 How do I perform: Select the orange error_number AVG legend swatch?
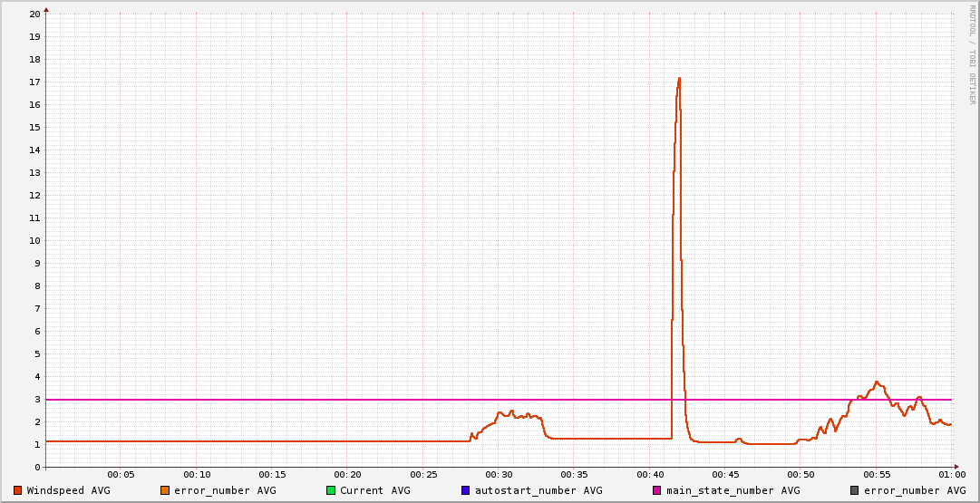tap(165, 490)
